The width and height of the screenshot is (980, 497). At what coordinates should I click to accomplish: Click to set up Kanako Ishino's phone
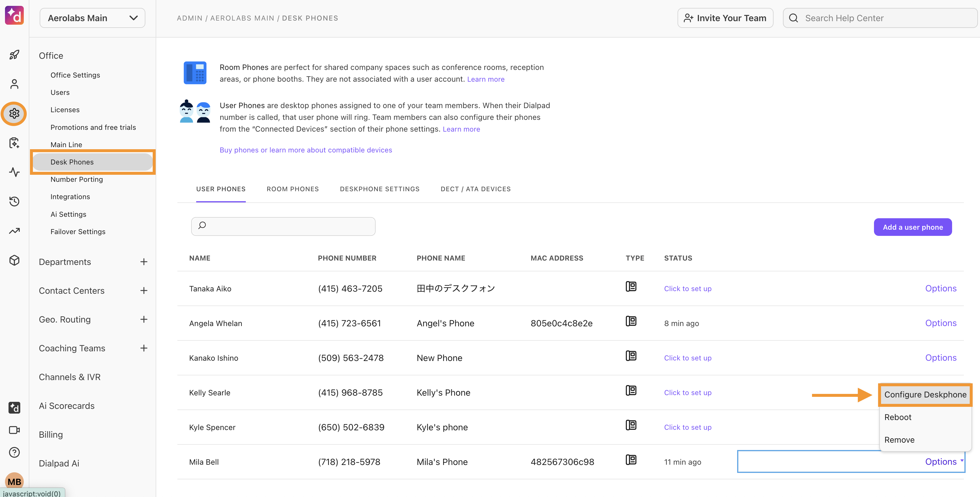coord(687,358)
